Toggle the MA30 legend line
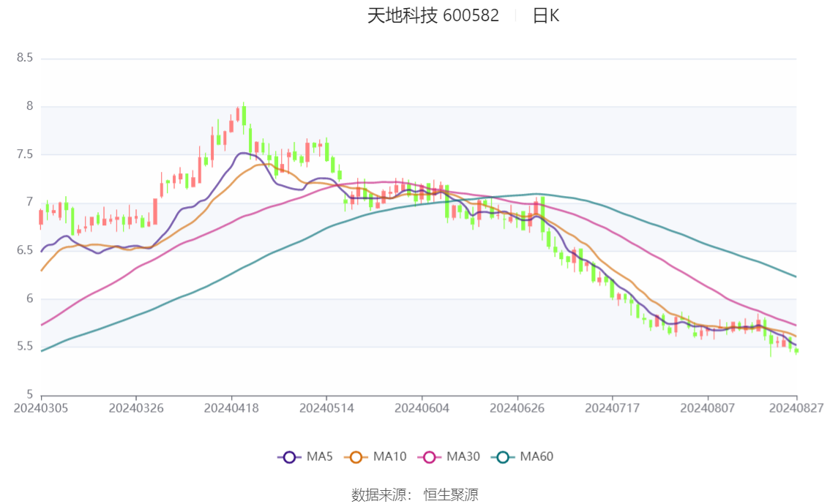 pos(449,457)
